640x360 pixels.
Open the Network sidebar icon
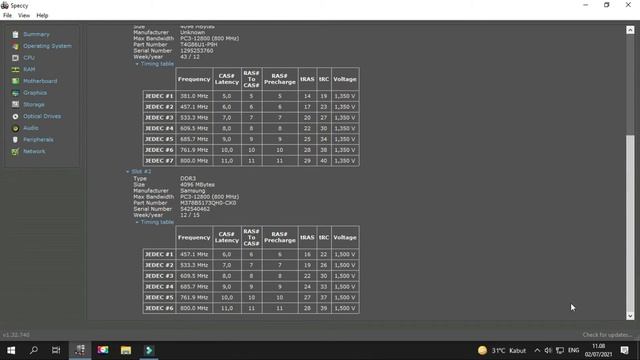(15, 151)
